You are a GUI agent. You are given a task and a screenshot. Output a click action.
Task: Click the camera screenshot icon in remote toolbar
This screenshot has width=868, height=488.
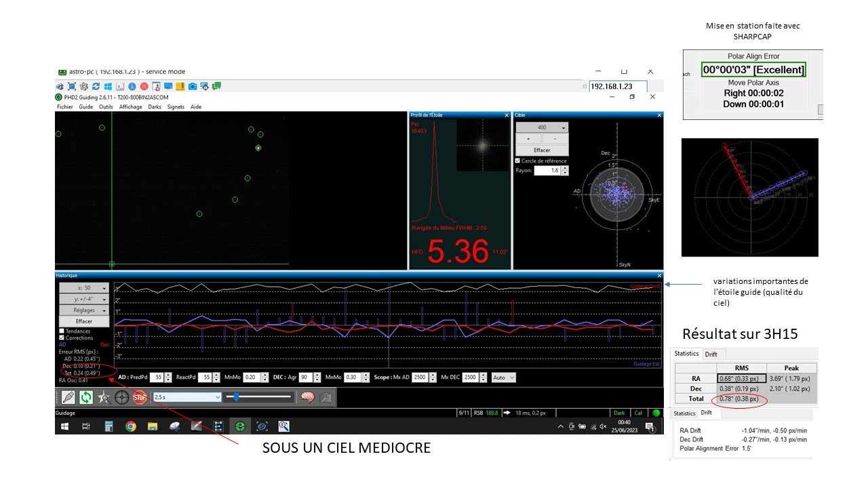tap(193, 86)
